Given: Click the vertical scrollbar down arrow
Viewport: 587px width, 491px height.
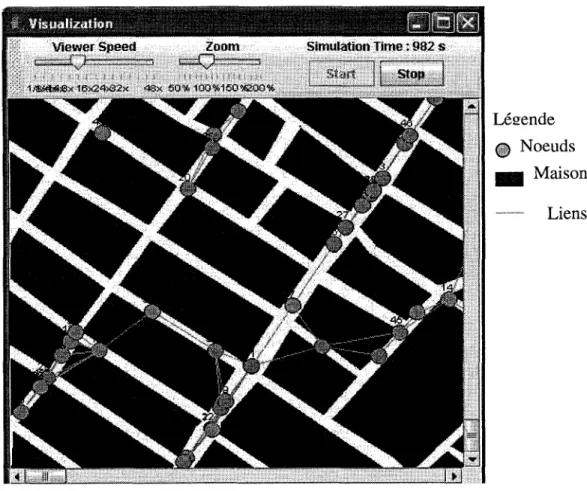Looking at the screenshot, I should click(472, 459).
